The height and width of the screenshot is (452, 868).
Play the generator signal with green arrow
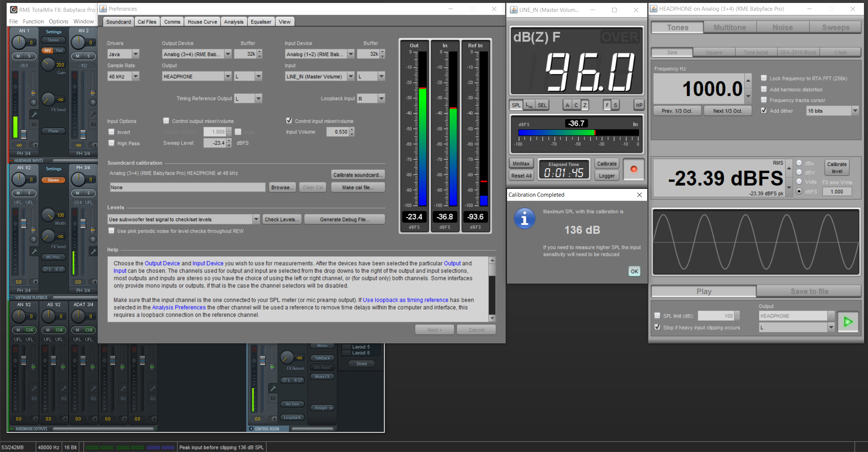848,322
